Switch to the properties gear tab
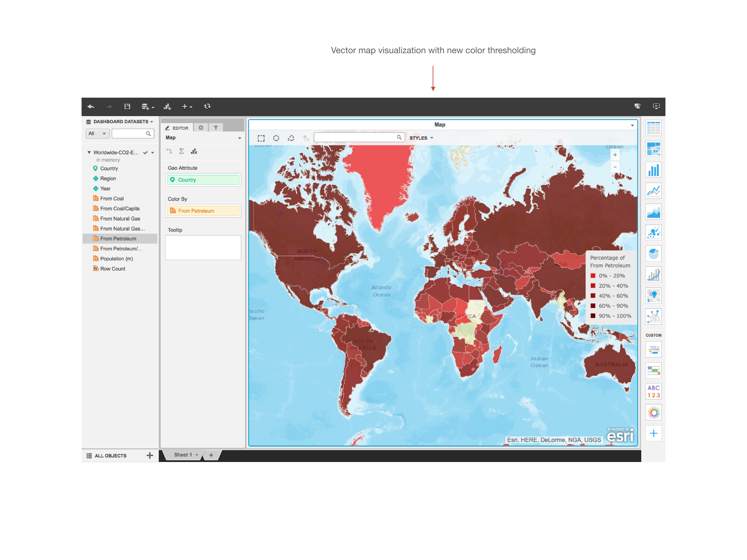Viewport: 747px width, 560px height. [x=201, y=128]
